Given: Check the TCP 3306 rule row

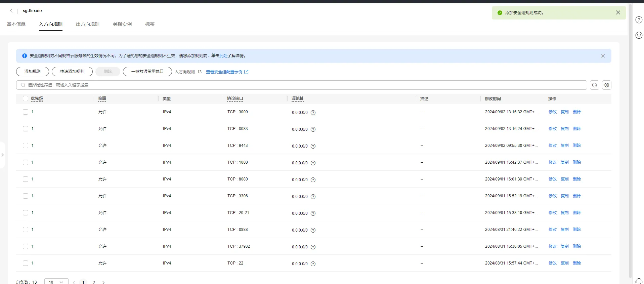Looking at the screenshot, I should pyautogui.click(x=26, y=196).
